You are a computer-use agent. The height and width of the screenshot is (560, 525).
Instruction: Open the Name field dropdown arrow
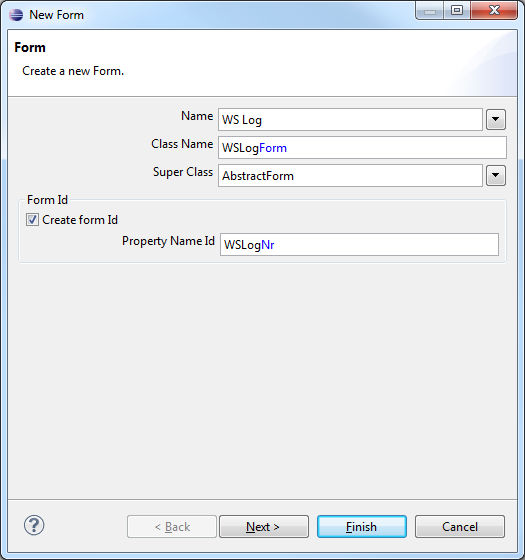(496, 119)
